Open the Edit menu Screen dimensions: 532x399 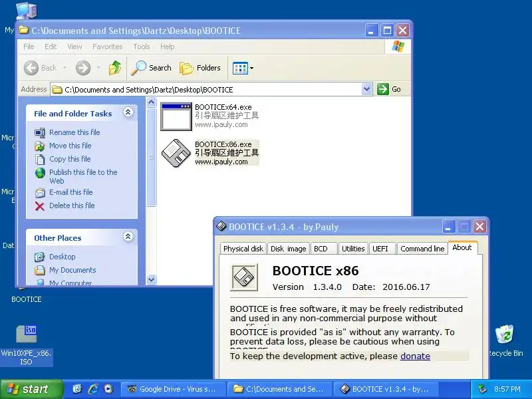[51, 47]
